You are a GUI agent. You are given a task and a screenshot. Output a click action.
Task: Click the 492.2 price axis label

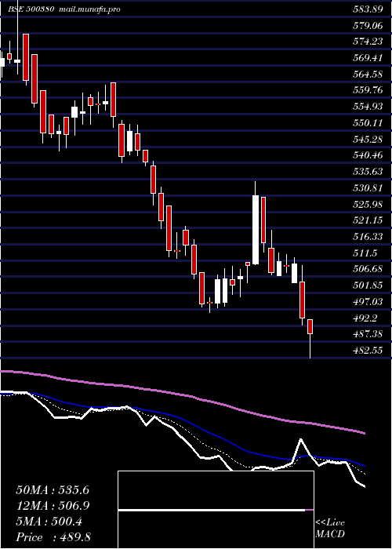coord(365,318)
